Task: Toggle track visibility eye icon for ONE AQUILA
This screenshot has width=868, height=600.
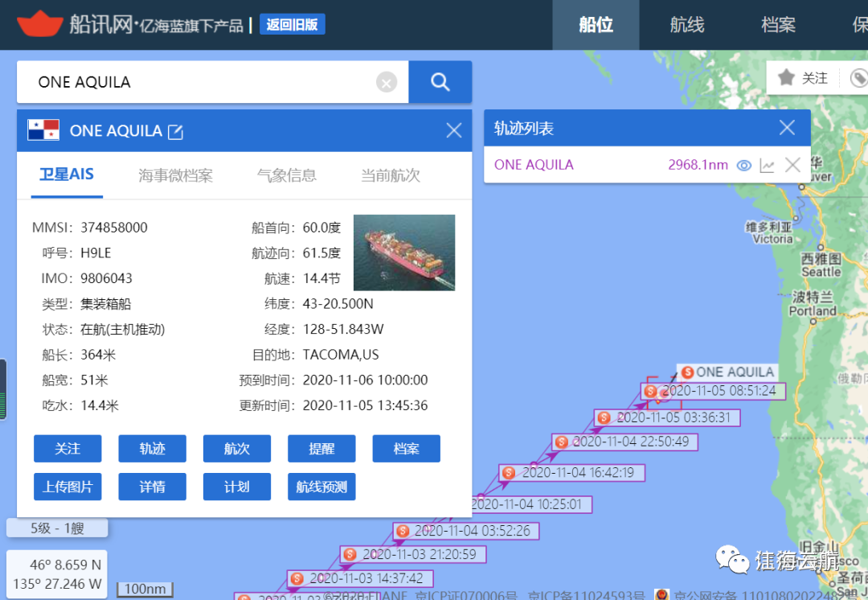Action: point(744,165)
